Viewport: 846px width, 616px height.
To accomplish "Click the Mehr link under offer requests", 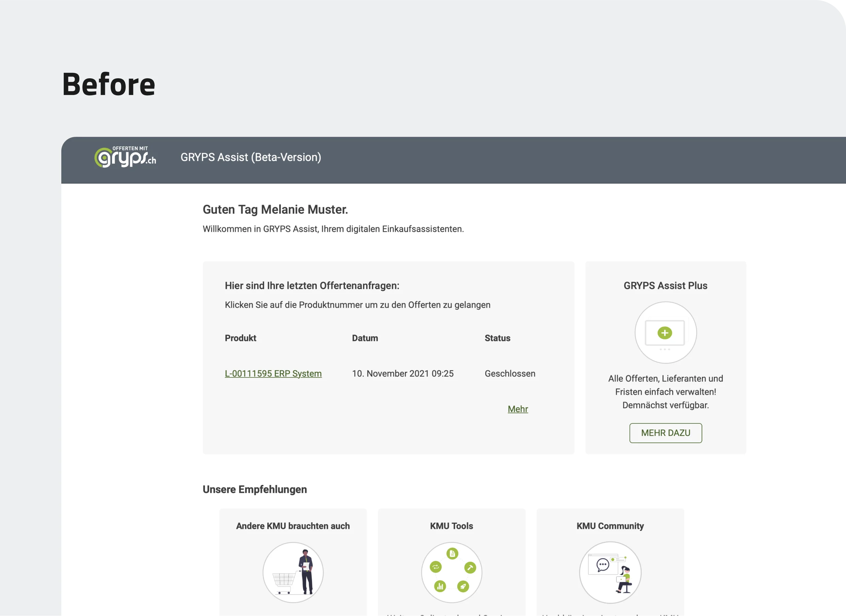I will [x=518, y=409].
